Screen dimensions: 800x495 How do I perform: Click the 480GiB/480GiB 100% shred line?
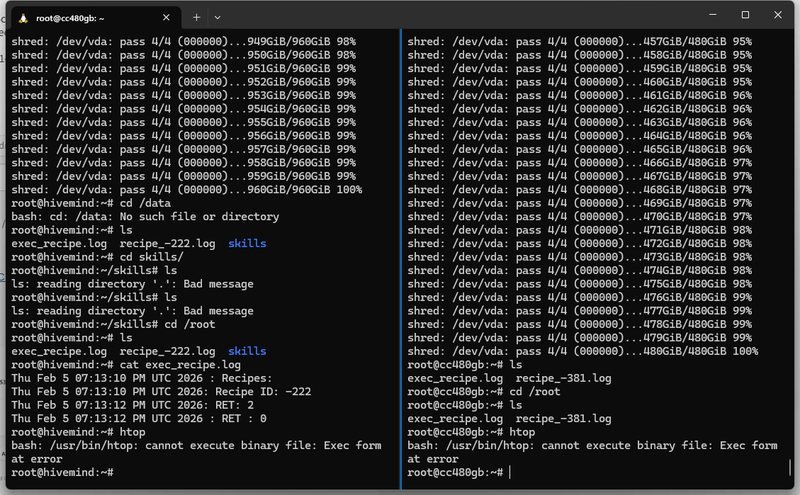click(x=582, y=351)
